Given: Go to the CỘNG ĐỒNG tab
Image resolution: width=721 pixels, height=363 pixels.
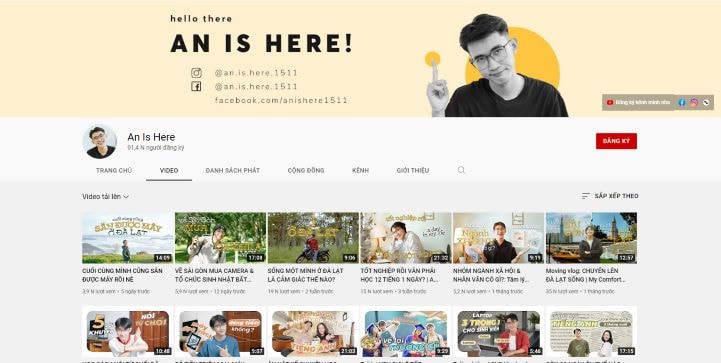Looking at the screenshot, I should tap(306, 170).
